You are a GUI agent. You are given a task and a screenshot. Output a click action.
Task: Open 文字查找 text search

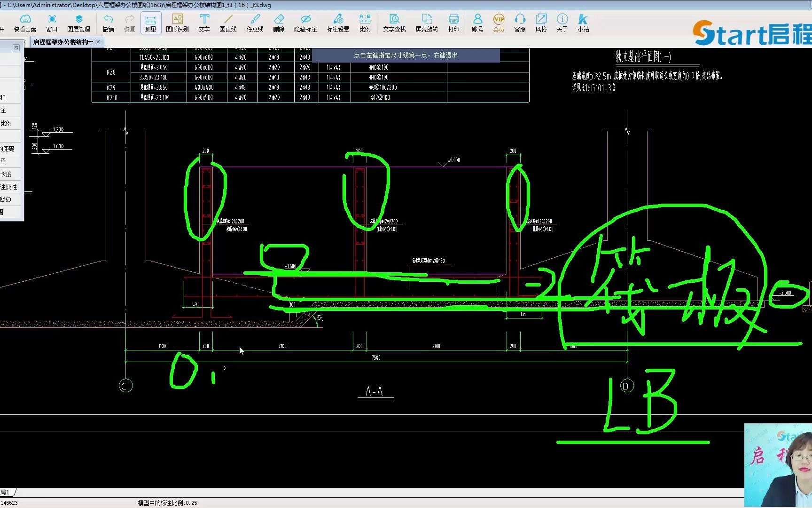click(x=394, y=23)
